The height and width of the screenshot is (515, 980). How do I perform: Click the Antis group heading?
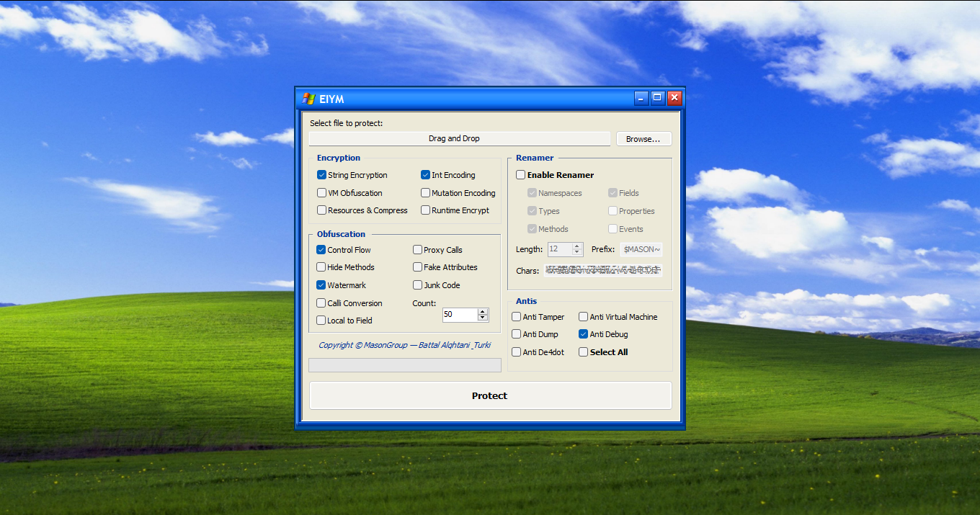[527, 301]
